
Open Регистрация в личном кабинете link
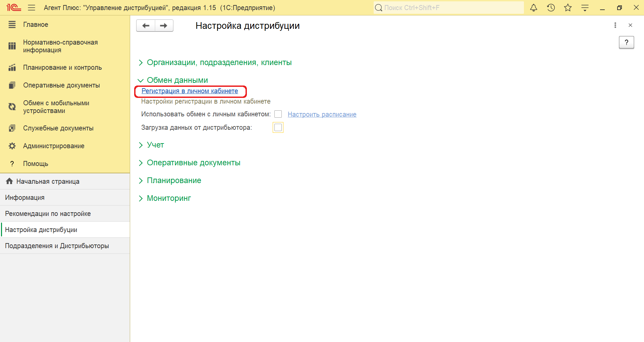(190, 91)
